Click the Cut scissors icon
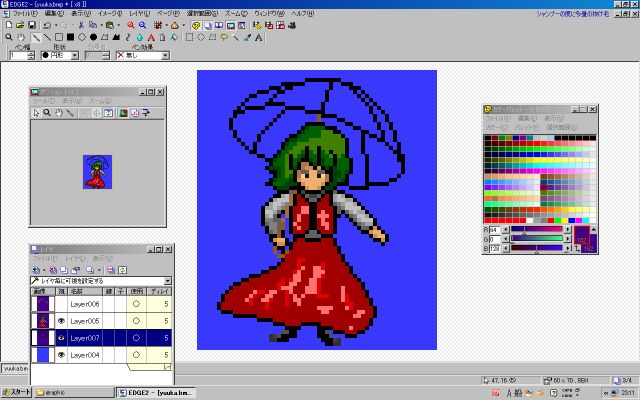The height and width of the screenshot is (400, 640). coord(81,25)
